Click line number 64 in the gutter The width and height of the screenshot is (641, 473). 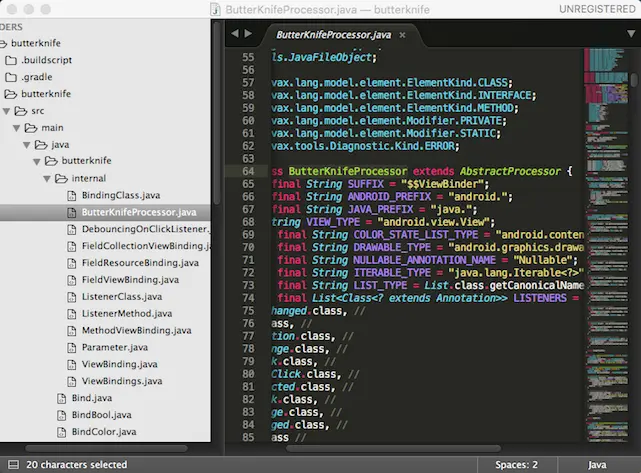[x=248, y=171]
